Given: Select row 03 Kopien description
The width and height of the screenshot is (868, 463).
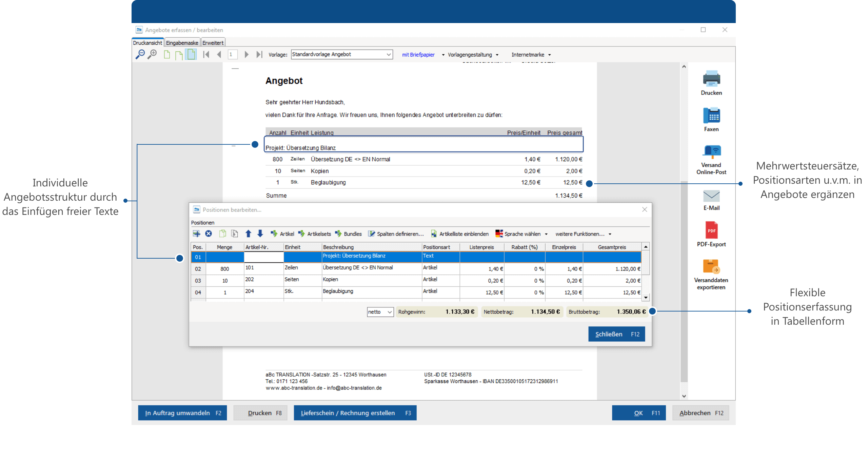Looking at the screenshot, I should [372, 280].
